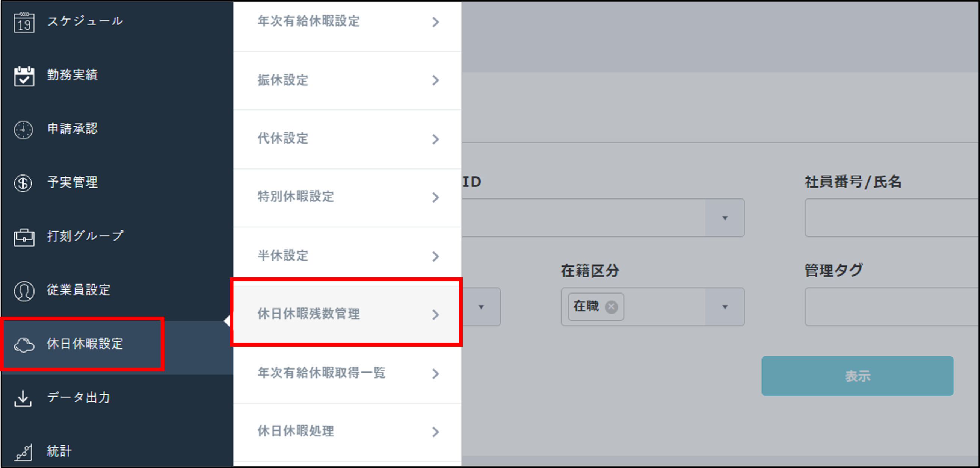This screenshot has height=468, width=980.
Task: Select 振休設定 from the submenu
Action: (x=283, y=80)
